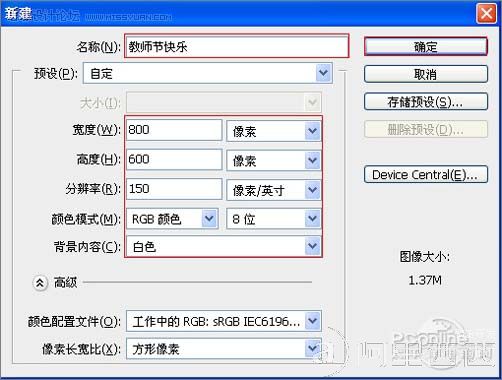Screen dimensions: 502x380
Task: Click the 图像大小 value 1.37M
Action: pos(425,280)
